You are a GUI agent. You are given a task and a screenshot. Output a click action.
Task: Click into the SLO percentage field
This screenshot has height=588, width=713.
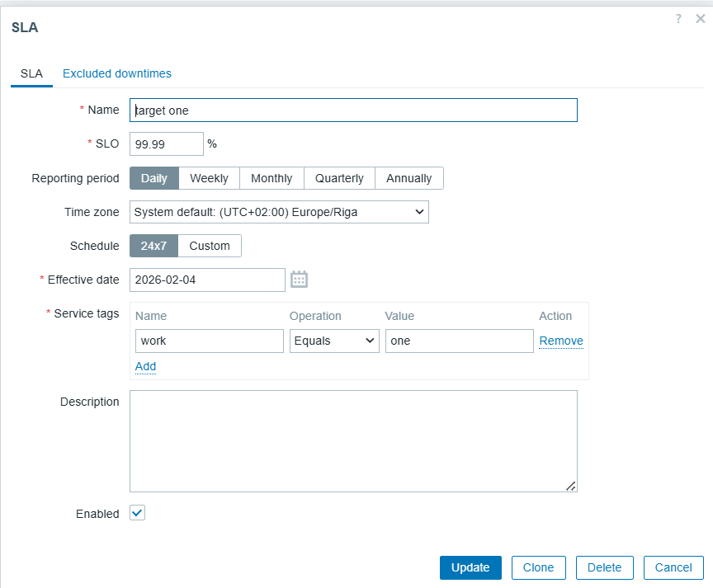pyautogui.click(x=166, y=143)
